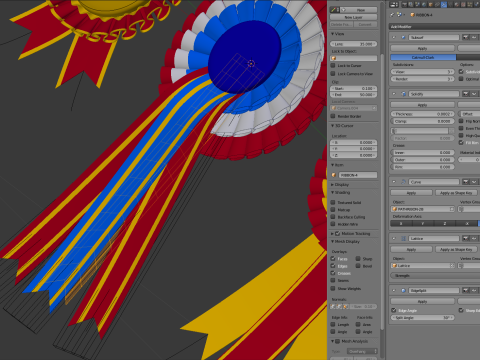Image resolution: width=480 pixels, height=360 pixels.
Task: Enable the Lock to Cursor checkbox
Action: click(x=333, y=66)
